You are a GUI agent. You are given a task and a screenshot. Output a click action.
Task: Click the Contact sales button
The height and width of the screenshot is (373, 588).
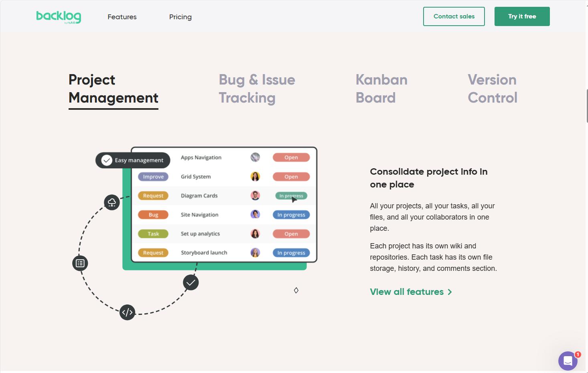pos(454,16)
